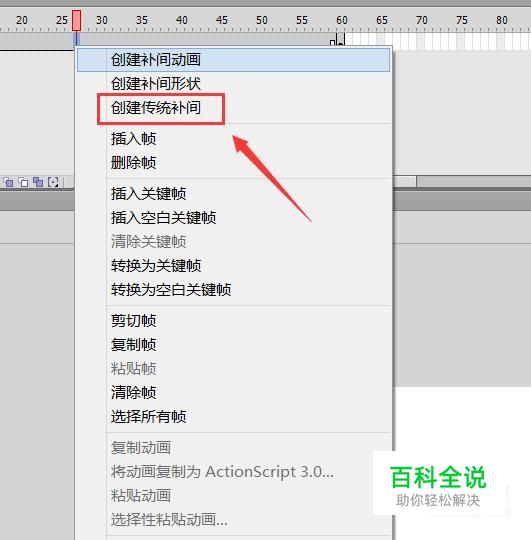The width and height of the screenshot is (531, 540).
Task: Choose 删除帧 menu item
Action: [x=233, y=163]
